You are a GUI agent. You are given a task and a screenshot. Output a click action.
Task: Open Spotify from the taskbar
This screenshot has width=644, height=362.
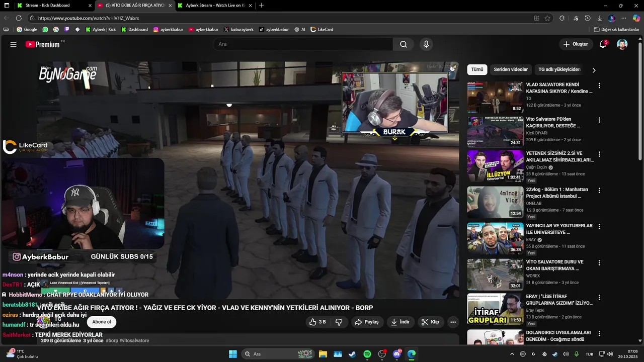(367, 354)
